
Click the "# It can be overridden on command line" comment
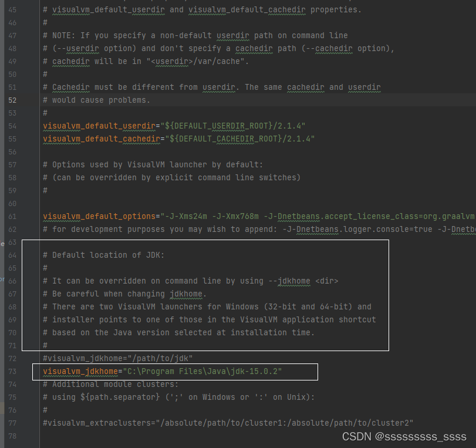point(191,281)
